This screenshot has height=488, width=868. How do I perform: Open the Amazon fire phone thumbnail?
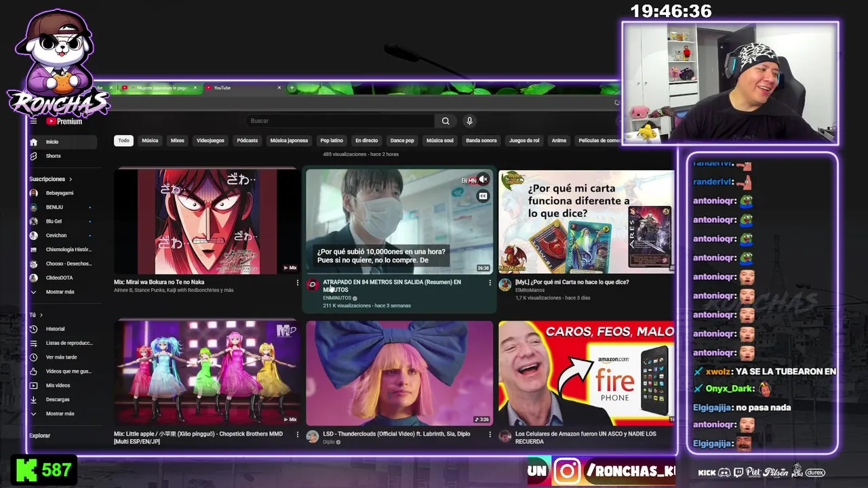coord(586,373)
